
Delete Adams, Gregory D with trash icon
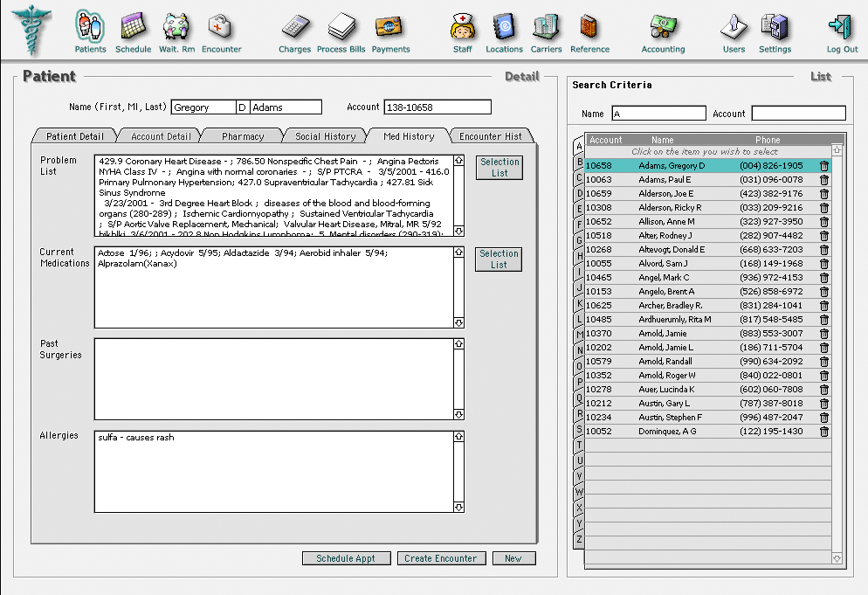pyautogui.click(x=824, y=166)
